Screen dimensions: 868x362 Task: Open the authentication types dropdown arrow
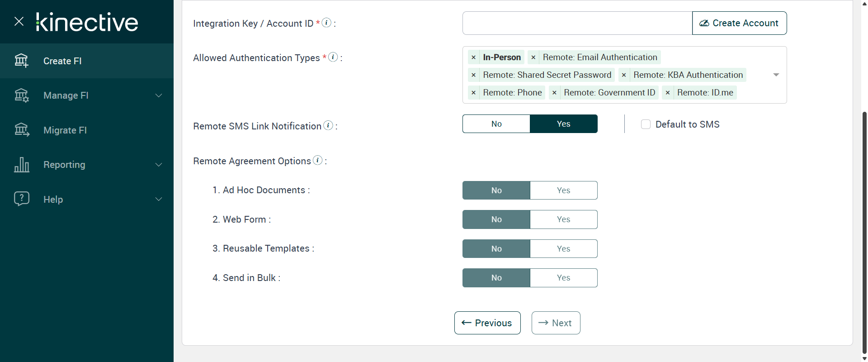[776, 75]
